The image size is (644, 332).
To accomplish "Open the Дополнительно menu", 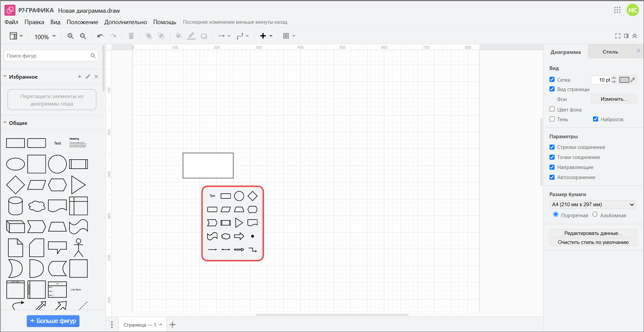I will (126, 22).
